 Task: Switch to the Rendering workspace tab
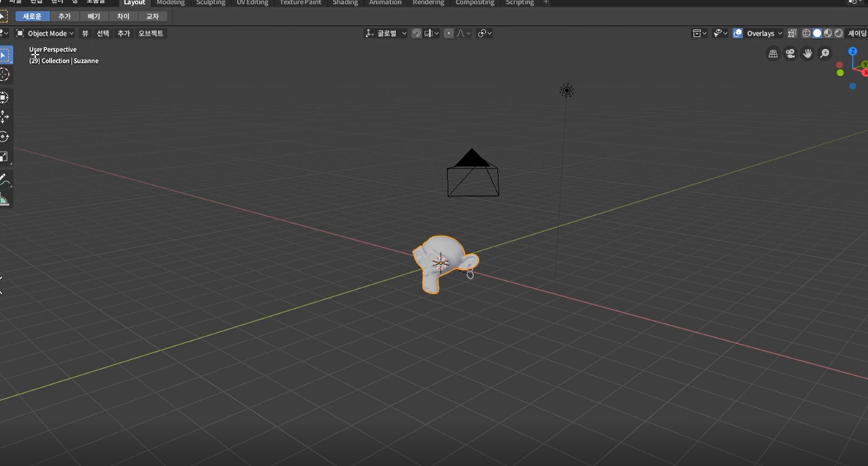pyautogui.click(x=428, y=3)
